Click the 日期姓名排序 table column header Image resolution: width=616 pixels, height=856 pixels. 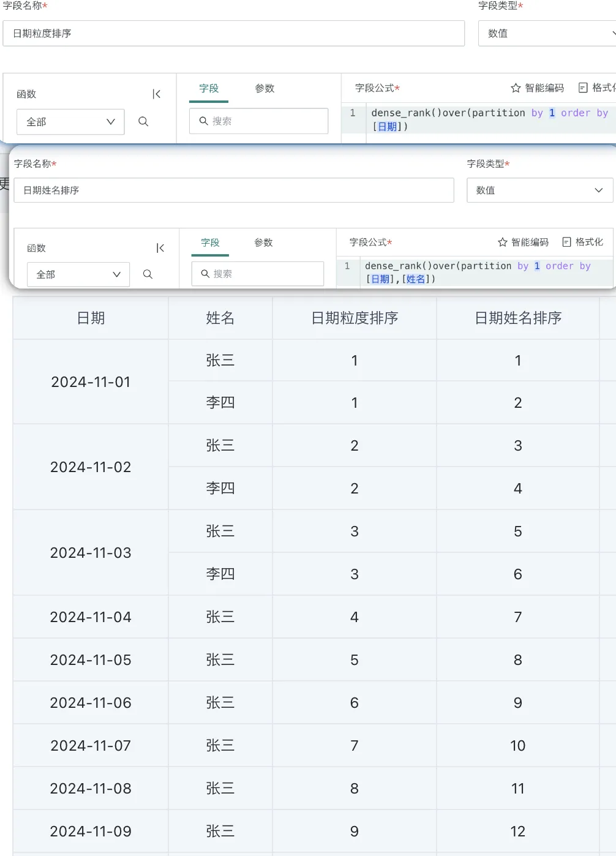pos(518,318)
